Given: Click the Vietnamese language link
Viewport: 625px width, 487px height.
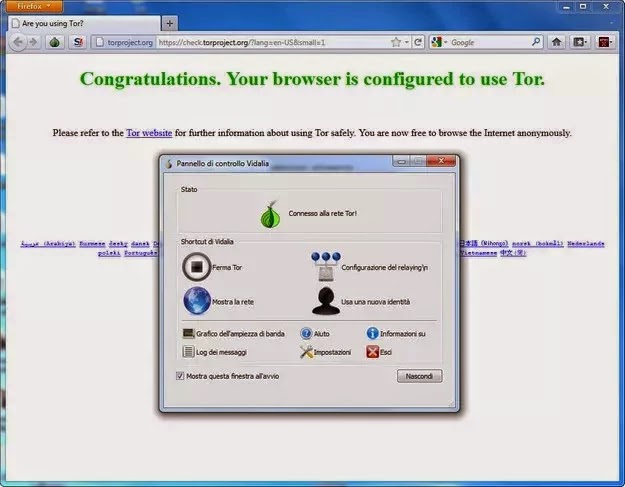Looking at the screenshot, I should pos(479,253).
